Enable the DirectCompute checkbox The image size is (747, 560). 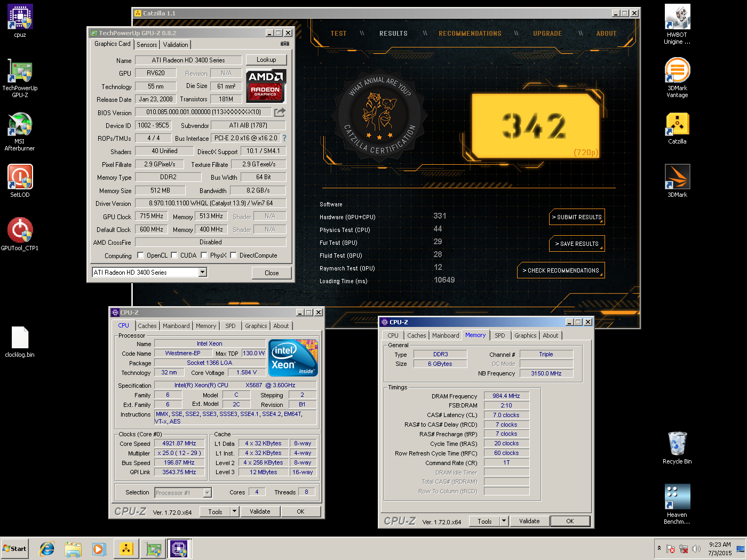pos(233,255)
